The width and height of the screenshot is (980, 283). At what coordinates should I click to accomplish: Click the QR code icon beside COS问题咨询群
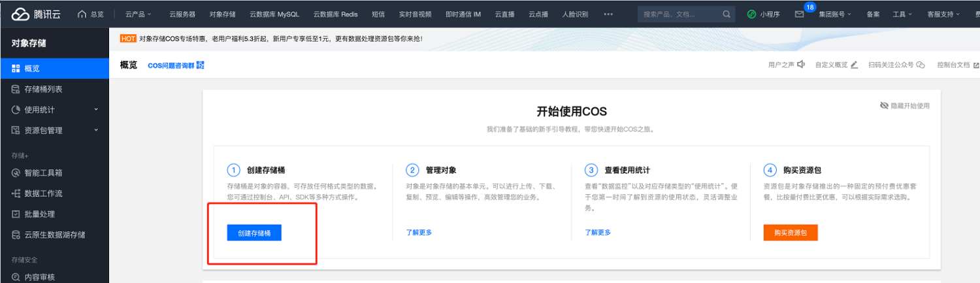point(201,65)
